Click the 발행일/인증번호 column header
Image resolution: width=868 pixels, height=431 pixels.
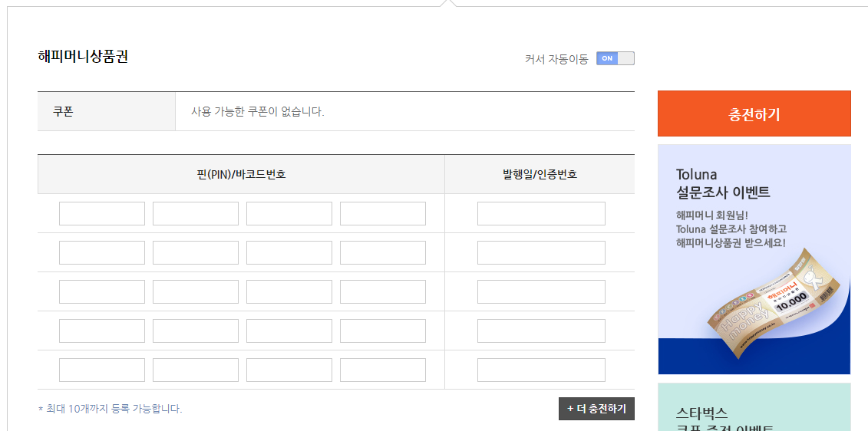click(540, 175)
